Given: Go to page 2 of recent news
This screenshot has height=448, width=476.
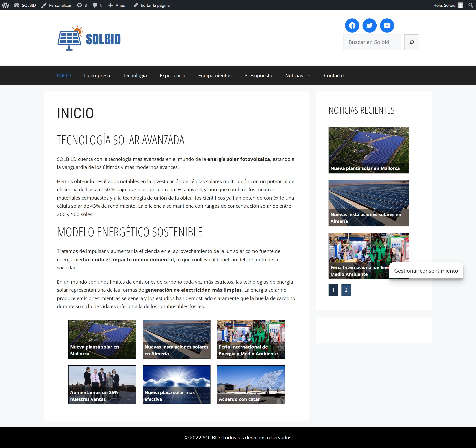Looking at the screenshot, I should pos(346,290).
